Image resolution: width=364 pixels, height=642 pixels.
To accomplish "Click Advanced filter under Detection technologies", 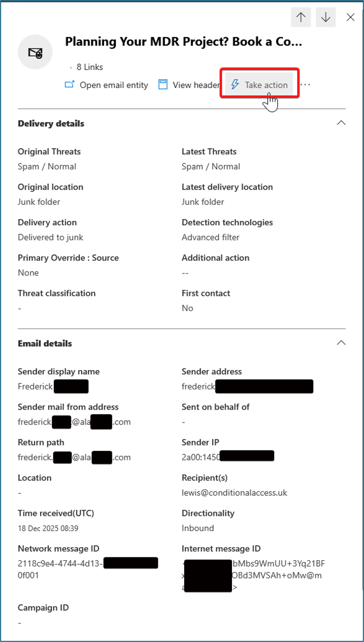I will [211, 237].
